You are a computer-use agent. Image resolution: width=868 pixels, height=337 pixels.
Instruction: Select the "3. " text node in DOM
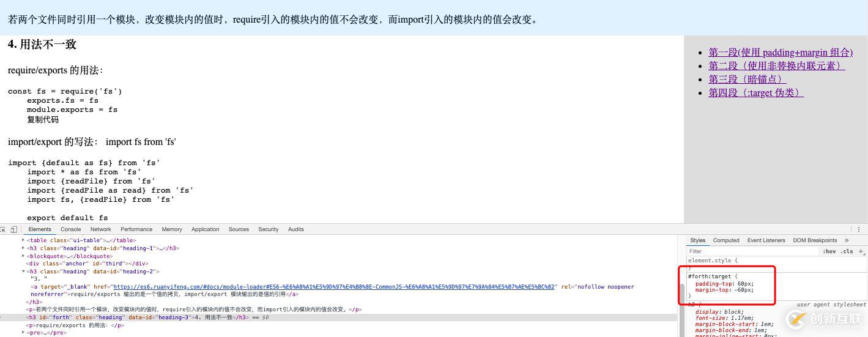[39, 279]
